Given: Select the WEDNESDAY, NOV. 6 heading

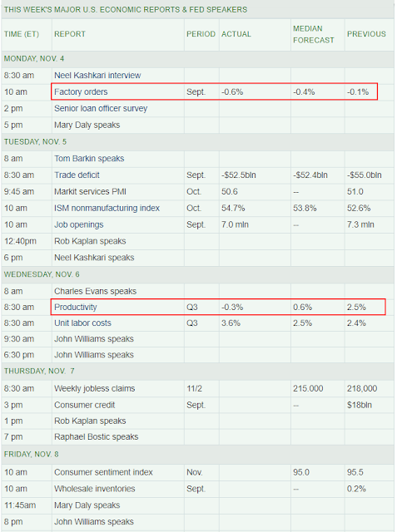Looking at the screenshot, I should (x=42, y=274).
